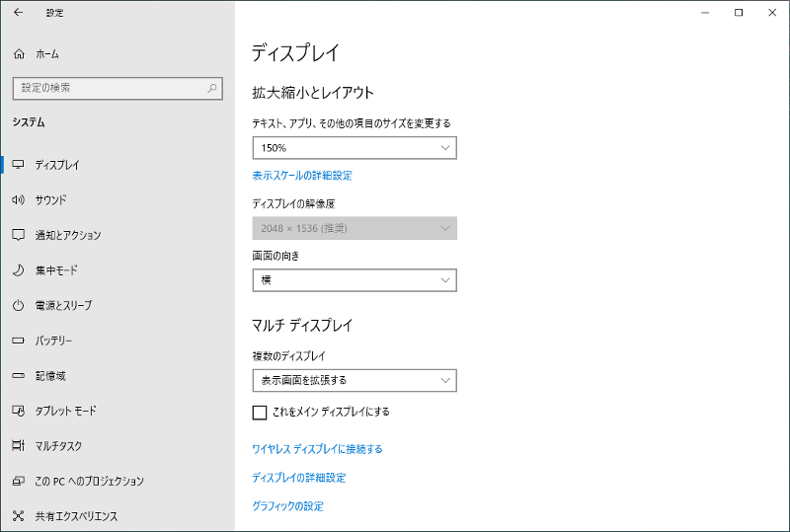Maximize the 設定 window

739,13
